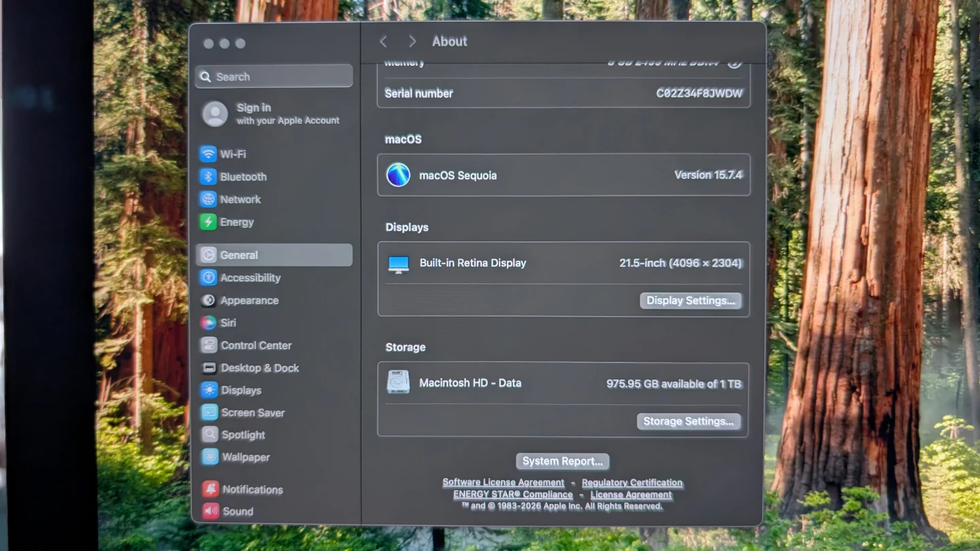980x551 pixels.
Task: Select Screen Saver label
Action: point(253,413)
